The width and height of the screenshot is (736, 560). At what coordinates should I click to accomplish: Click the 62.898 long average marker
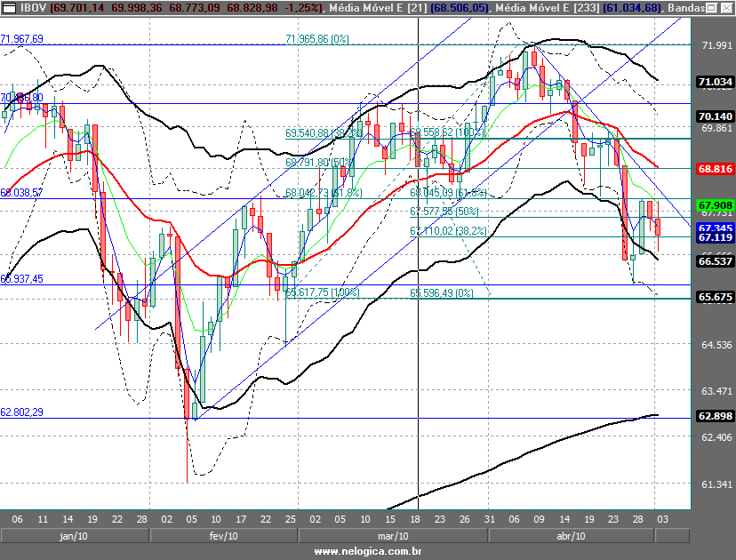point(715,416)
